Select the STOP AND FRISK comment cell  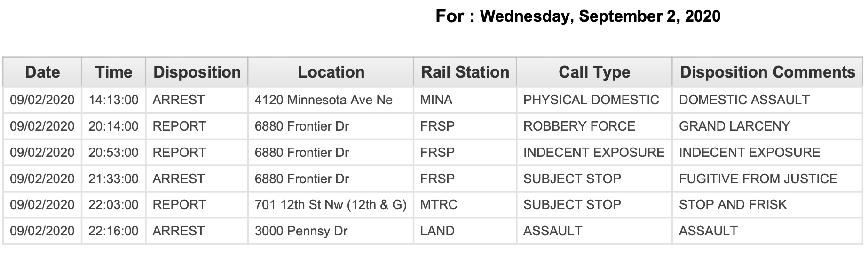[x=767, y=205]
